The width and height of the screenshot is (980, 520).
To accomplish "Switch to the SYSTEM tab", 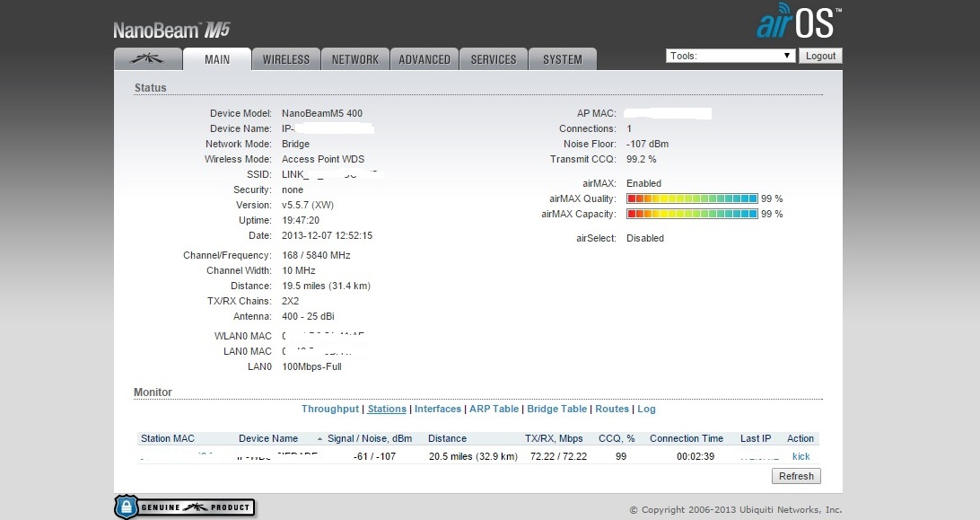I will 563,58.
